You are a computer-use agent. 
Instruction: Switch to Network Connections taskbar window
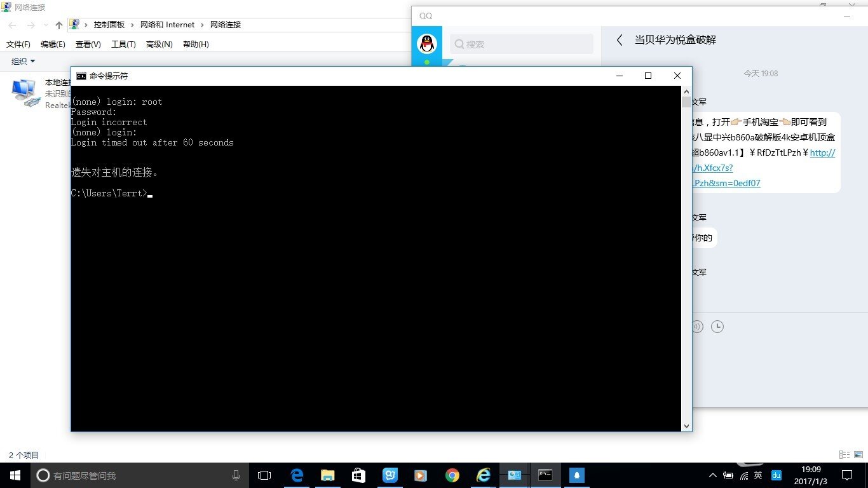click(x=514, y=475)
